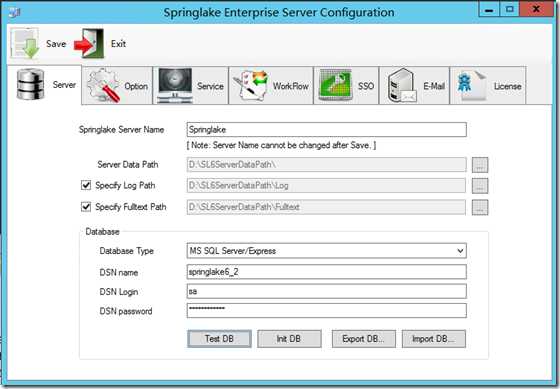Click the DSN name input field
This screenshot has height=389, width=560.
pos(326,272)
